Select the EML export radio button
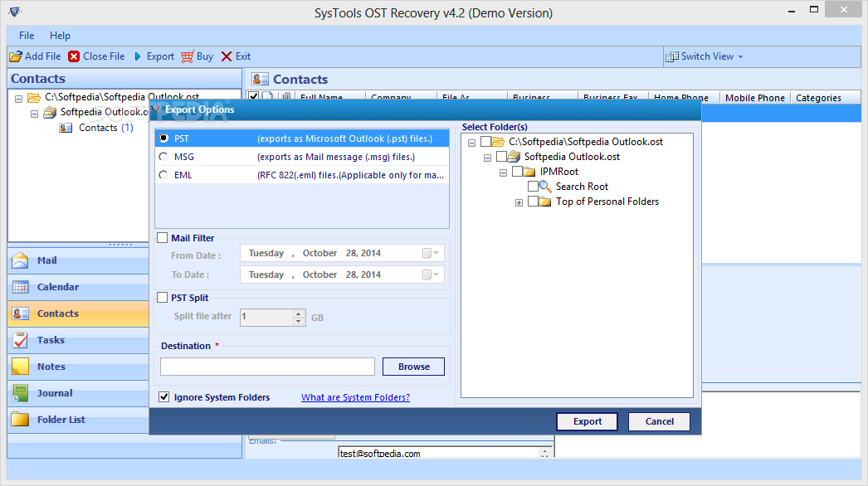The image size is (868, 486). click(x=163, y=175)
